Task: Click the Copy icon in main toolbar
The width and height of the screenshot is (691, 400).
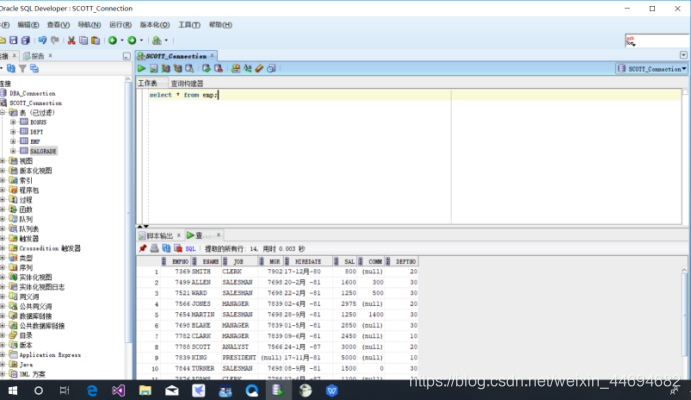Action: coord(83,40)
